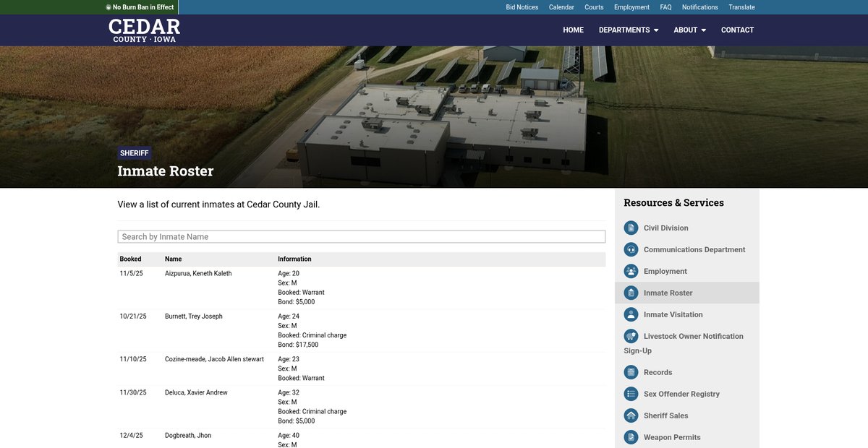Open the Communications Department link
Viewport: 868px width, 448px height.
coord(694,249)
